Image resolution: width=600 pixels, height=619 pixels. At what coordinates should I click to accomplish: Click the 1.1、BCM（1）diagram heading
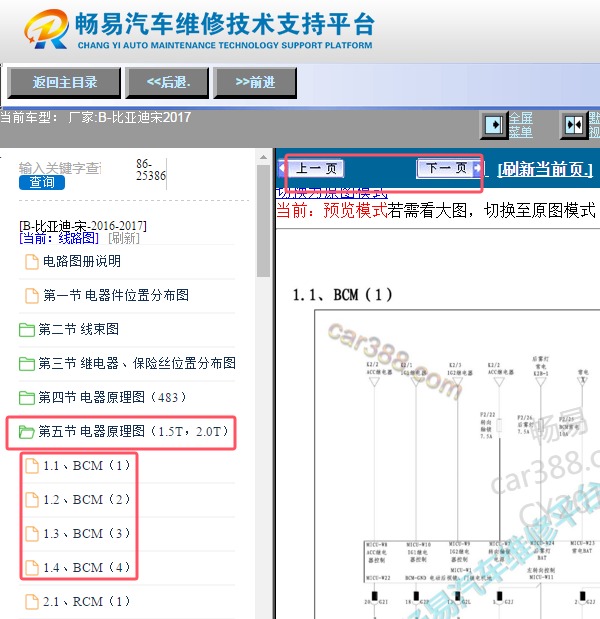click(342, 295)
